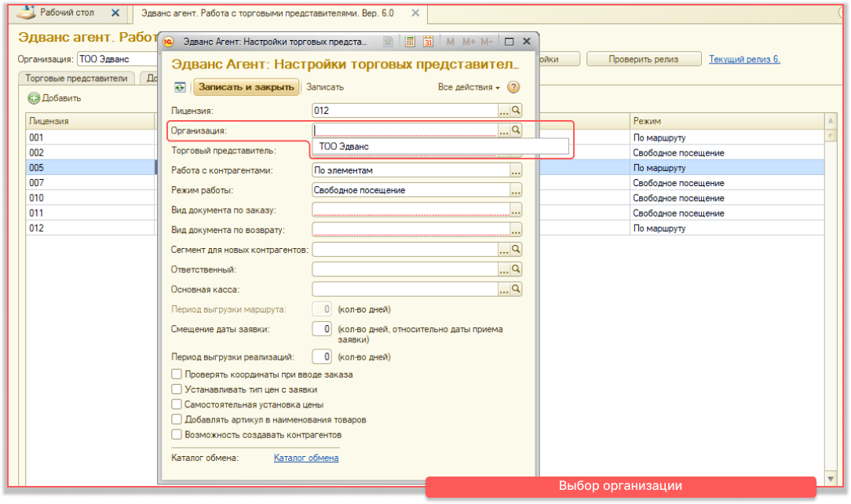Image resolution: width=851 pixels, height=504 pixels.
Task: Click the Период выгрузки реализаций number field
Action: [x=322, y=356]
